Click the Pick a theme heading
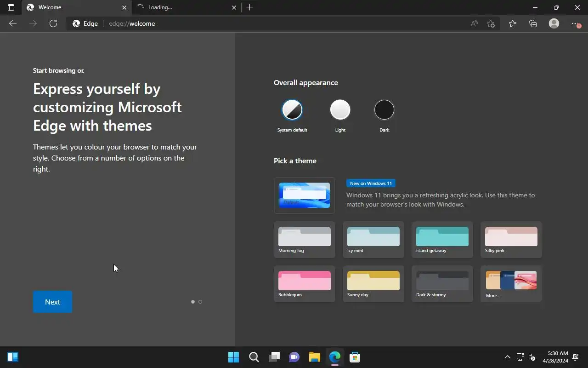588x368 pixels. 295,161
